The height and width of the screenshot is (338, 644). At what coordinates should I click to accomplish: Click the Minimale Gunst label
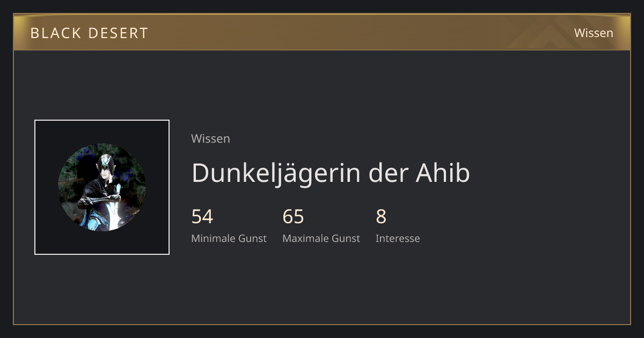click(x=229, y=238)
